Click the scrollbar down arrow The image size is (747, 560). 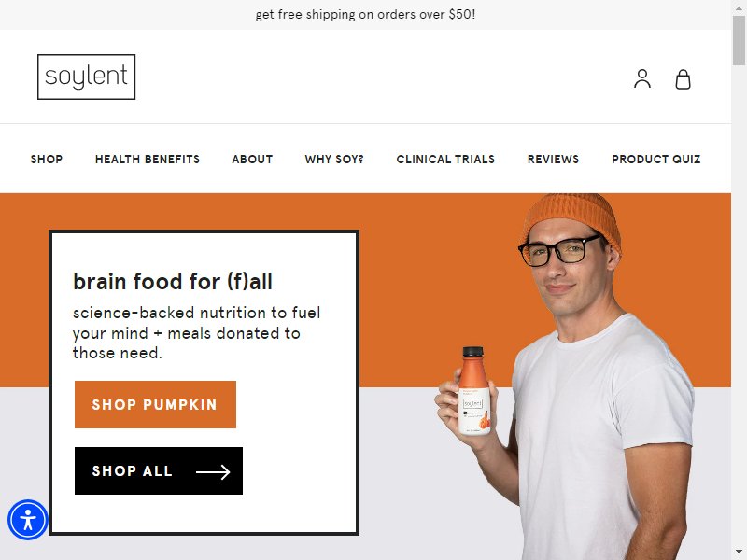point(740,554)
